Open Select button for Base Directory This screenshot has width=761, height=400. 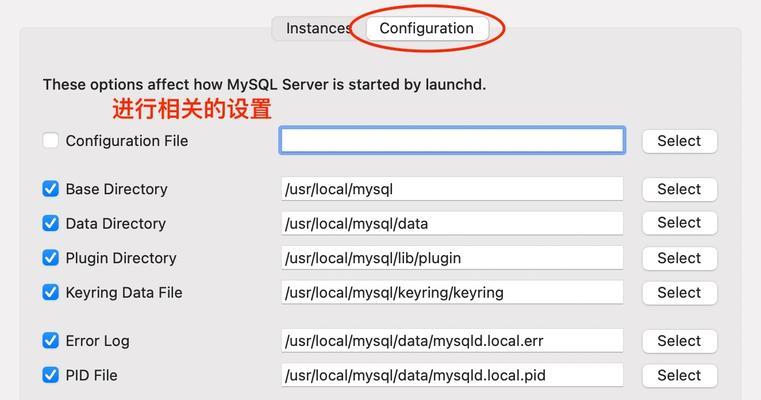(x=679, y=189)
